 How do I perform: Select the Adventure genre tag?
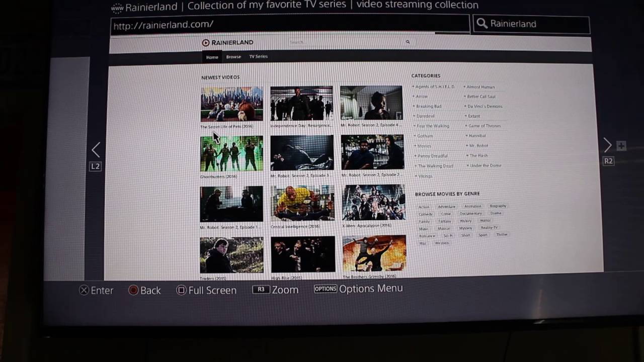coord(446,207)
